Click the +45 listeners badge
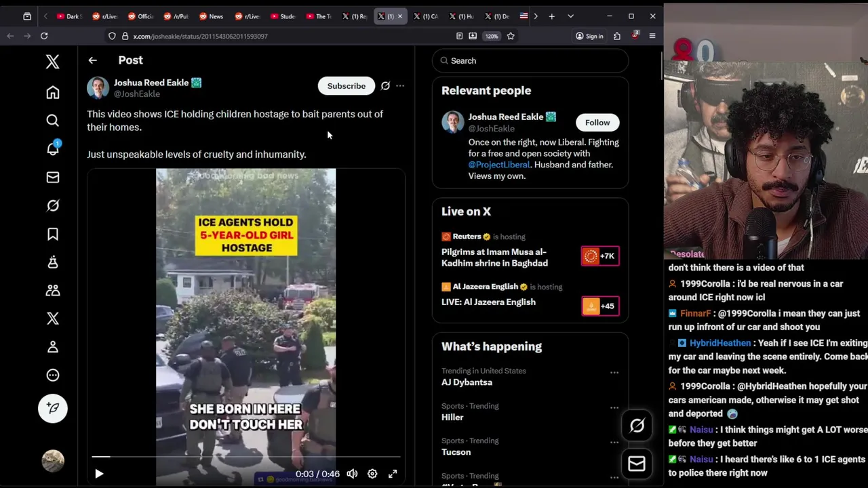This screenshot has height=488, width=868. click(x=600, y=306)
